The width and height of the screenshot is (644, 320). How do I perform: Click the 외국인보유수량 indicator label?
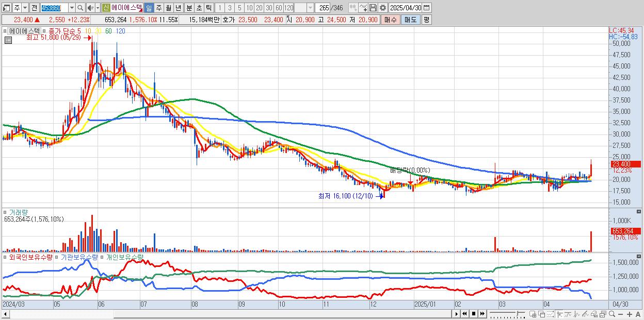click(30, 257)
